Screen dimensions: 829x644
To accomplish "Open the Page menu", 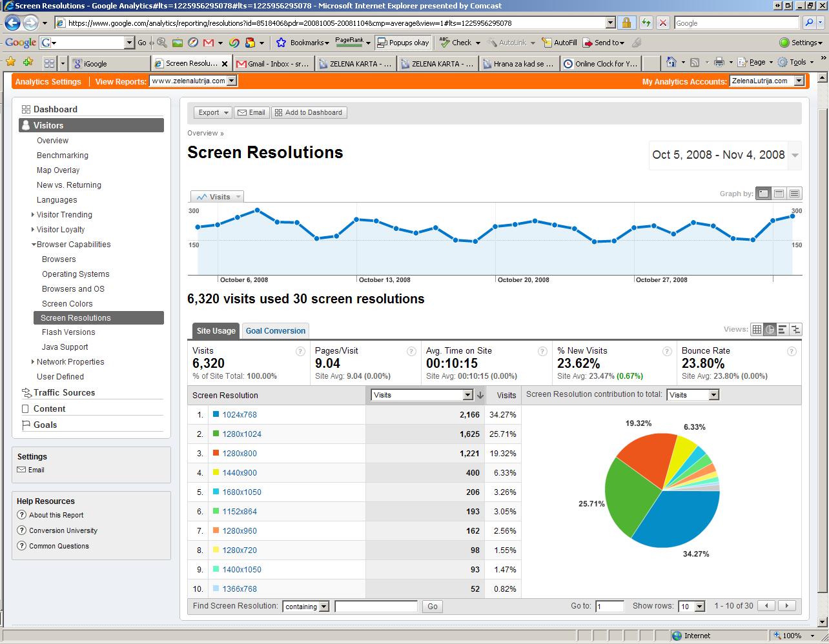I will click(755, 63).
